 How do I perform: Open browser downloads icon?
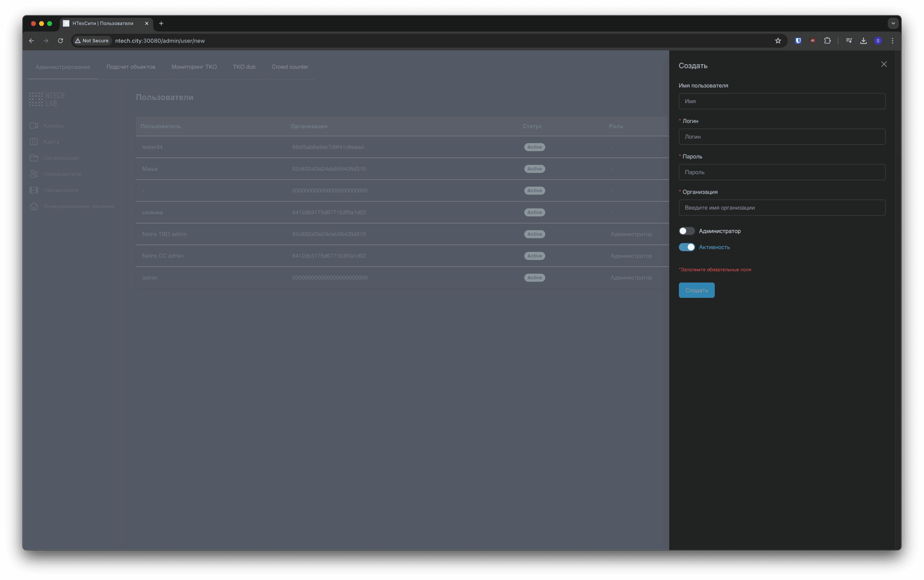pyautogui.click(x=863, y=41)
